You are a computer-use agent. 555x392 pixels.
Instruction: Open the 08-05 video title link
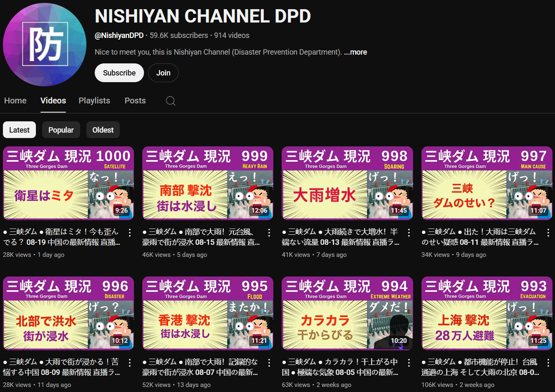[341, 367]
